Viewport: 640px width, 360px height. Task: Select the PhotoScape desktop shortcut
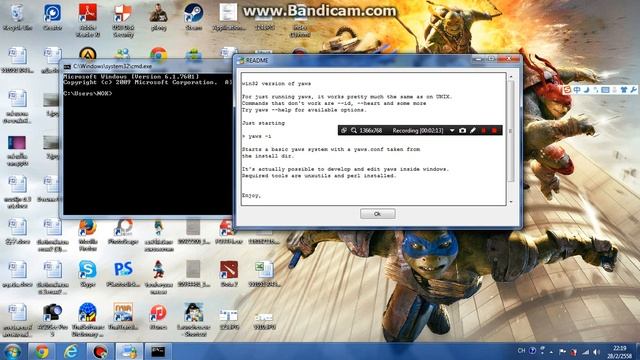click(123, 231)
